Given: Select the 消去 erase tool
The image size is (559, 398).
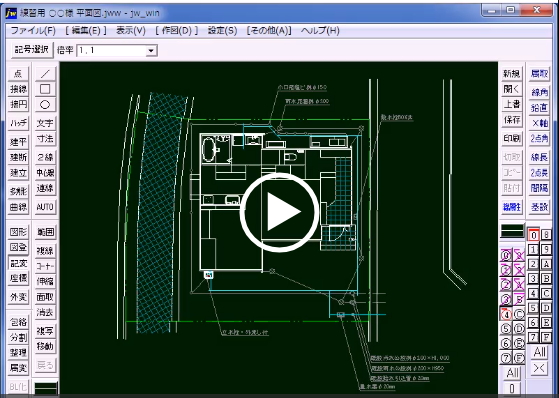Looking at the screenshot, I should [45, 312].
